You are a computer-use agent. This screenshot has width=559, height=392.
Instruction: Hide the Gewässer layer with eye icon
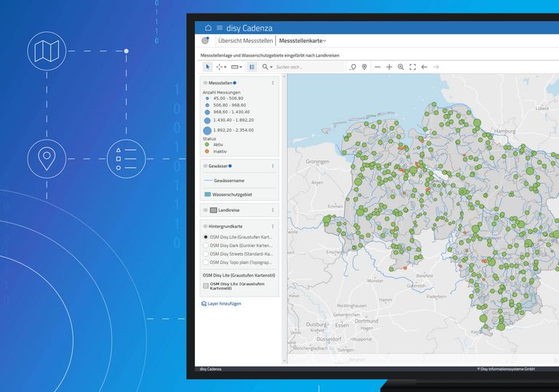pyautogui.click(x=205, y=167)
